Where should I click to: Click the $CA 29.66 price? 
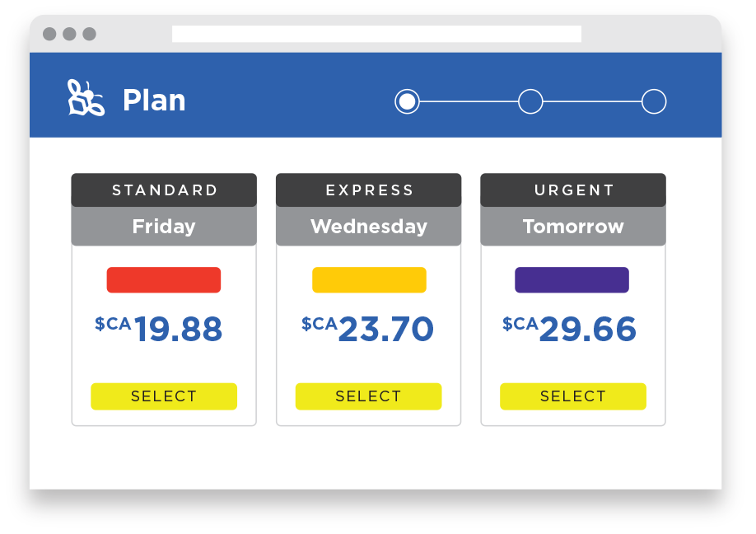(570, 330)
